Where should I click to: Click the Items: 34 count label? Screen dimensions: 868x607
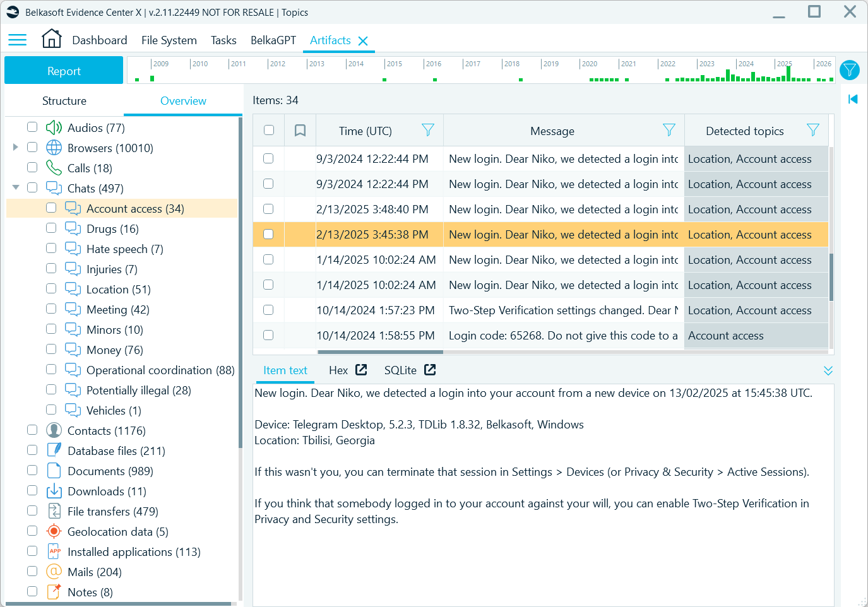(x=275, y=100)
